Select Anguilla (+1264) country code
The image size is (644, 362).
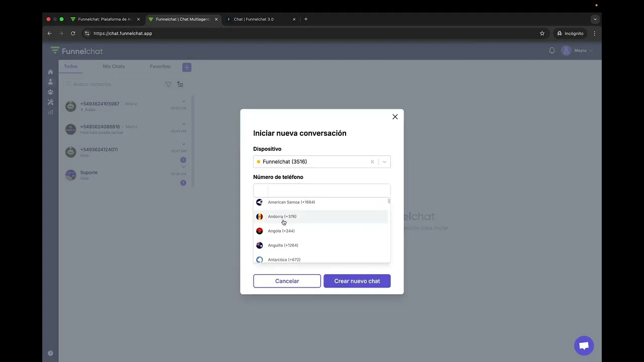tap(320, 245)
